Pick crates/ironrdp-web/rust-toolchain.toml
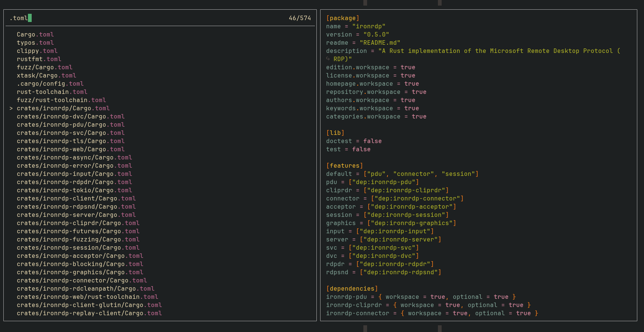 (87, 297)
